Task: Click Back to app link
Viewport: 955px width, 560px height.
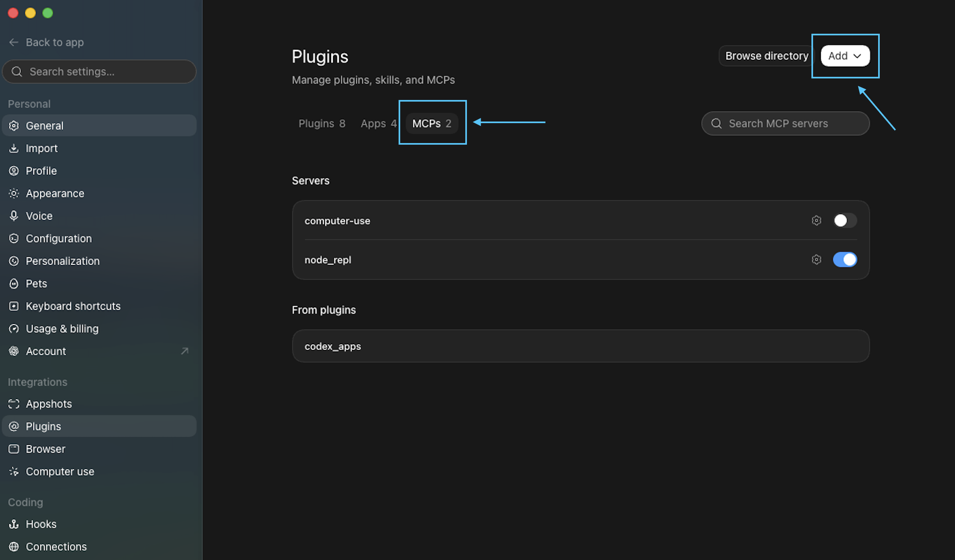Action: tap(46, 42)
